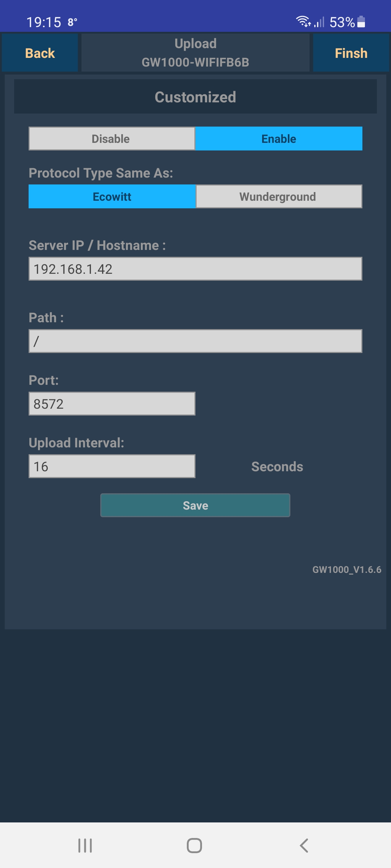The image size is (391, 868).
Task: Select the Enable upload option
Action: coord(279,139)
